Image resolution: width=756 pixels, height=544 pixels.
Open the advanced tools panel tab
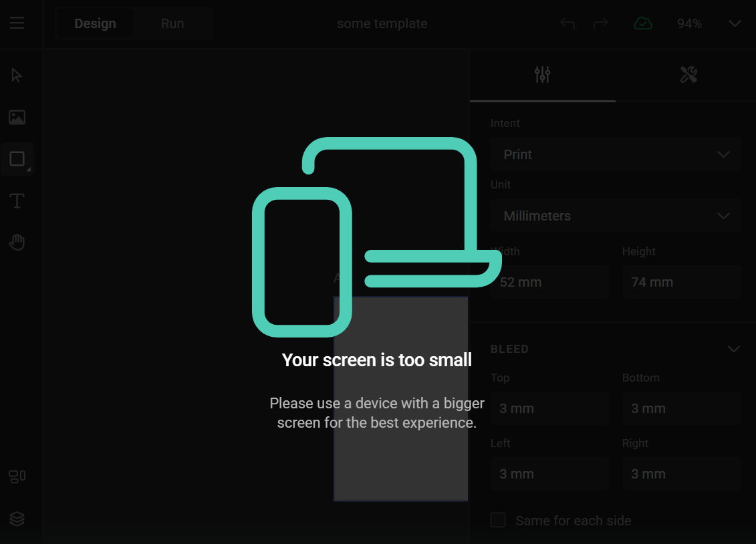click(x=688, y=75)
